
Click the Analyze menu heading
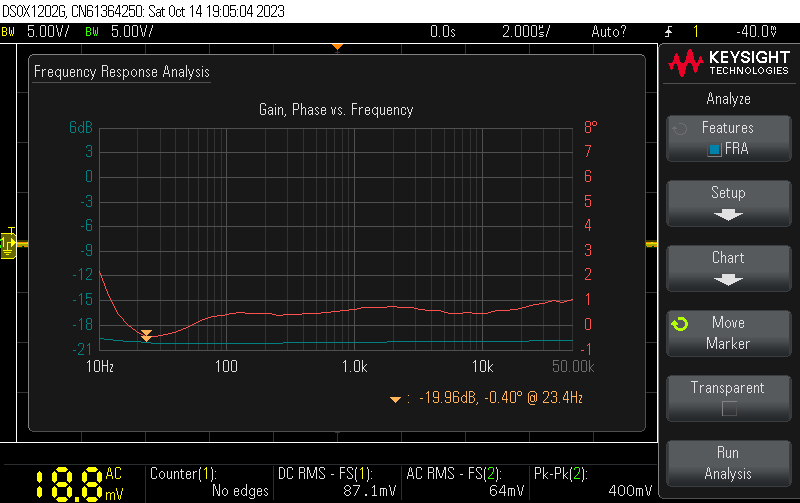[x=729, y=98]
